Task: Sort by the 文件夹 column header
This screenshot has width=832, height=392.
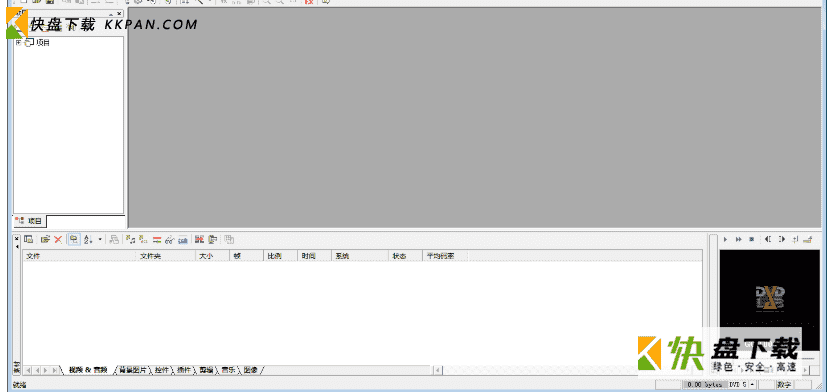Action: tap(166, 256)
